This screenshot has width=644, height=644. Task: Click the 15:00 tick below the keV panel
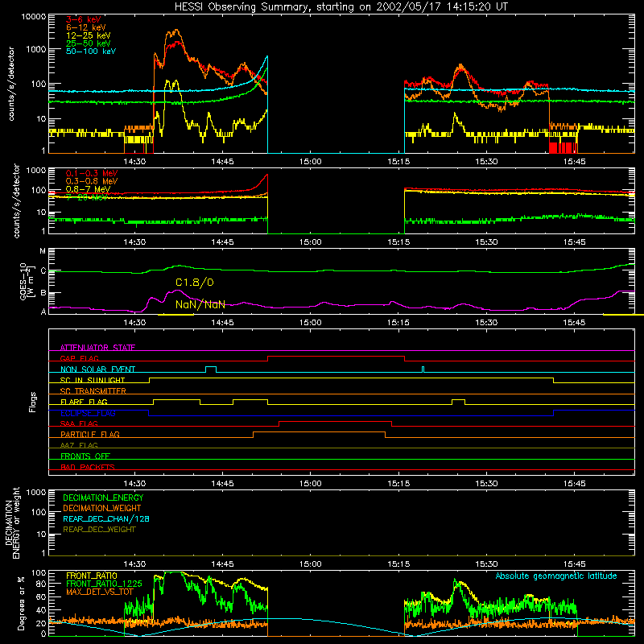[x=311, y=162]
